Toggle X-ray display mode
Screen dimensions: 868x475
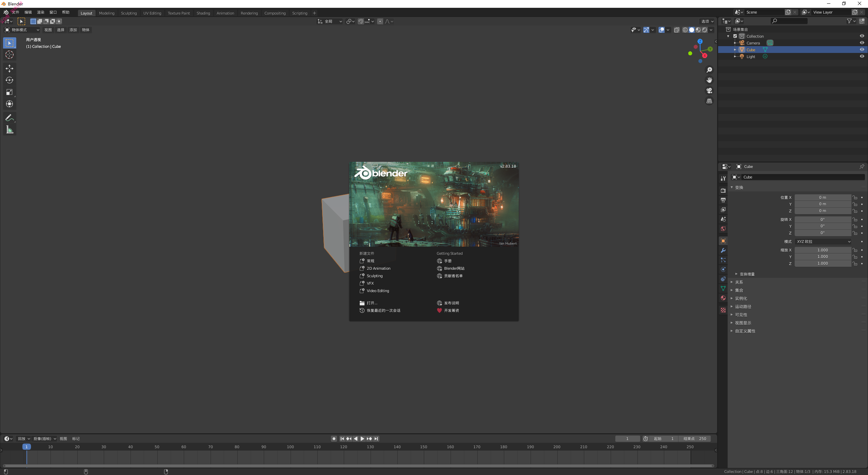[677, 30]
